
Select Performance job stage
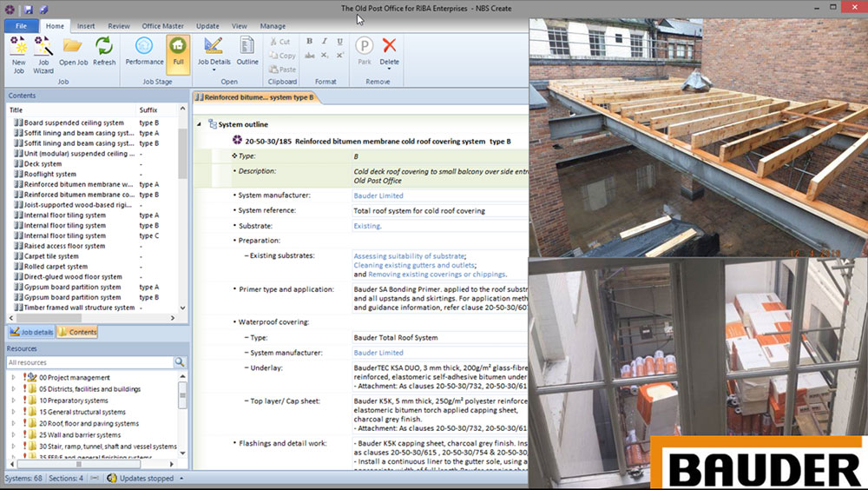click(144, 51)
